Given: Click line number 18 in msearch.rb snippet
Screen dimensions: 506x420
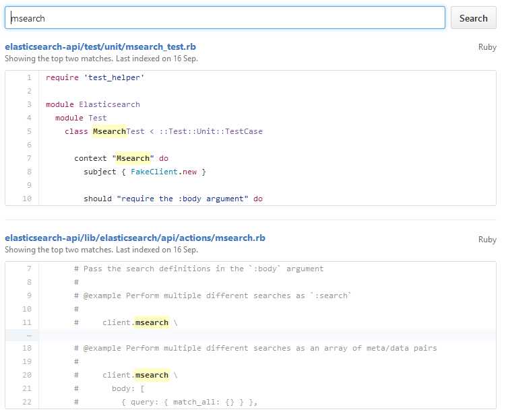Looking at the screenshot, I should (x=27, y=348).
